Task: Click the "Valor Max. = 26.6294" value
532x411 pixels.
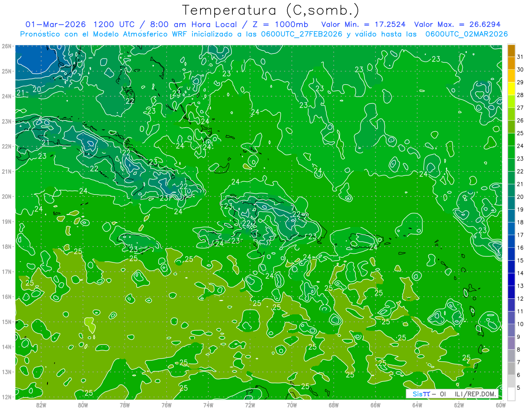Action: [457, 24]
